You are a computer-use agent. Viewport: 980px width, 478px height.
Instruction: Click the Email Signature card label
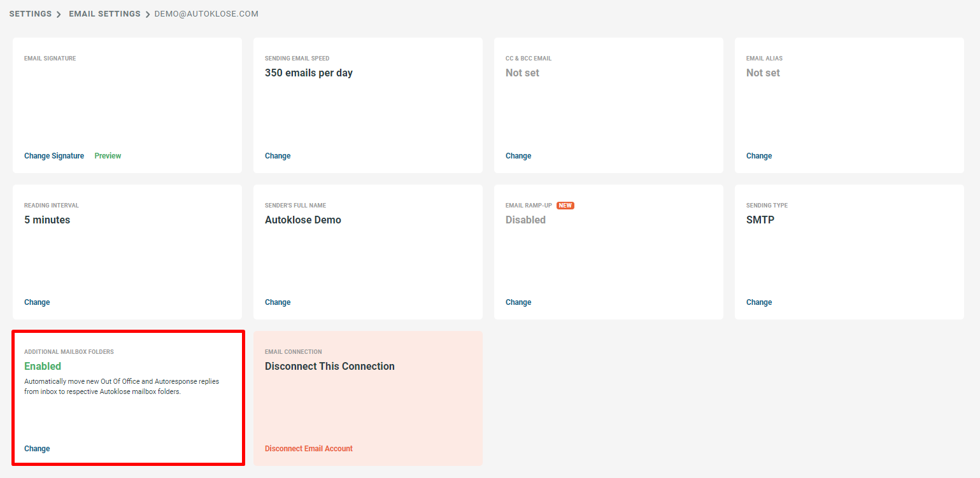(x=50, y=59)
